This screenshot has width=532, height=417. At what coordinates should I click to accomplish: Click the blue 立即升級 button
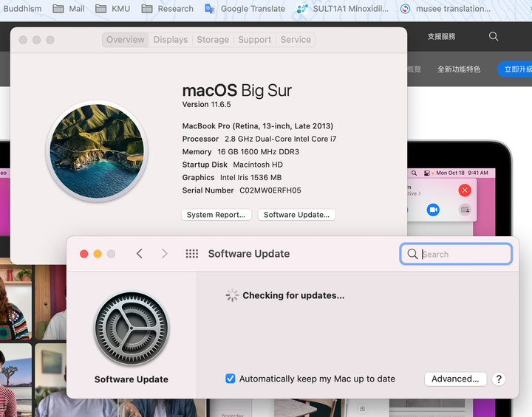point(515,69)
